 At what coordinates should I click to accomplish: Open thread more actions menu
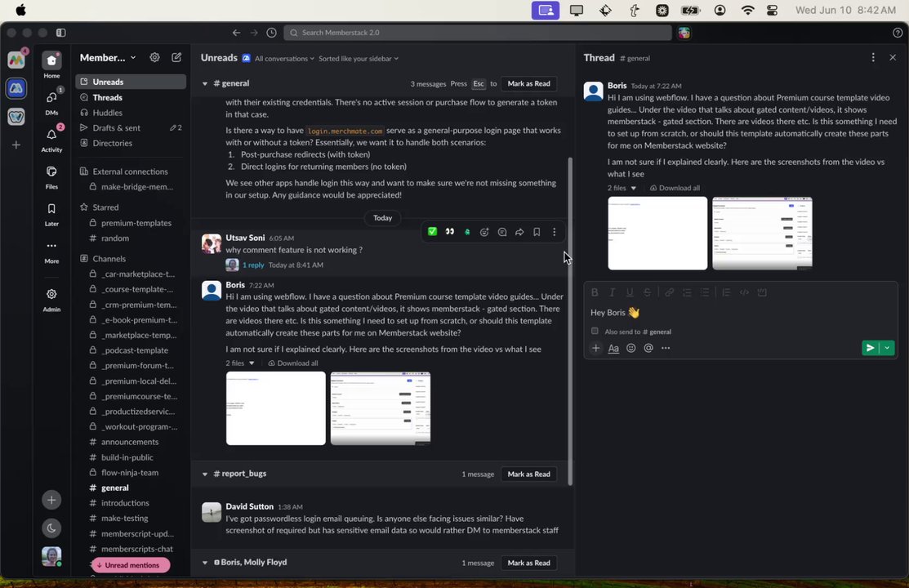(873, 57)
